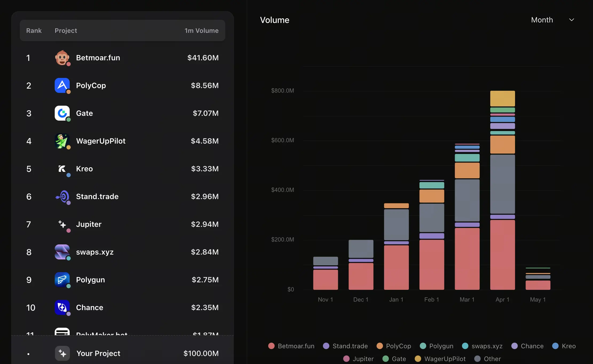Viewport: 593px width, 364px height.
Task: Toggle PolyCop series in chart legend
Action: (x=394, y=346)
